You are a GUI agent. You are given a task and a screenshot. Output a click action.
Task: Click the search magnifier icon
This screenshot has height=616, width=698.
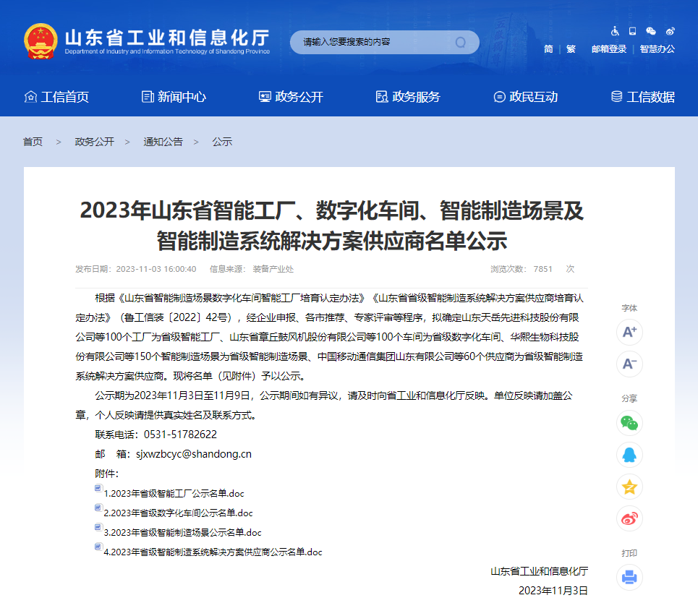coord(459,42)
